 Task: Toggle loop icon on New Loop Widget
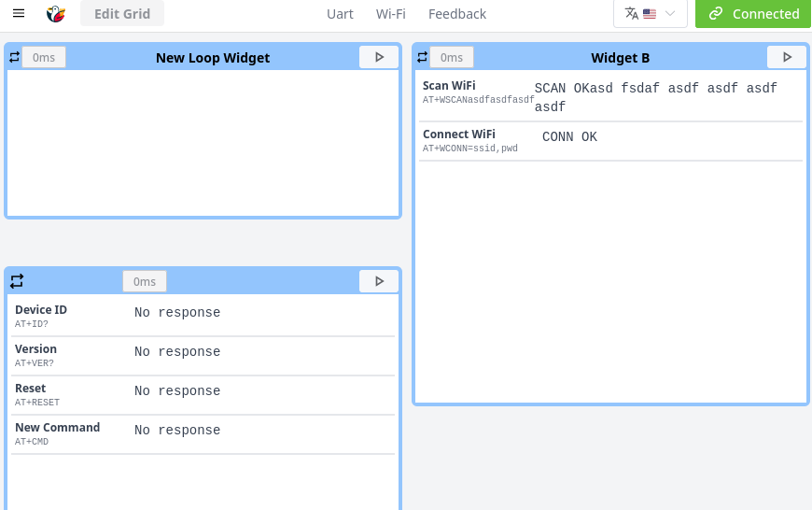coord(15,57)
